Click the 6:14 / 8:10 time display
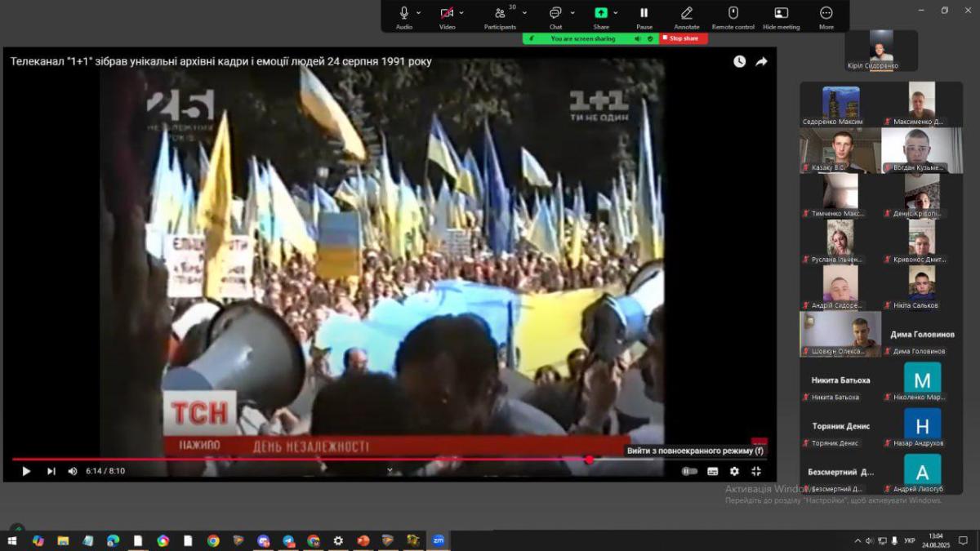 [x=105, y=471]
